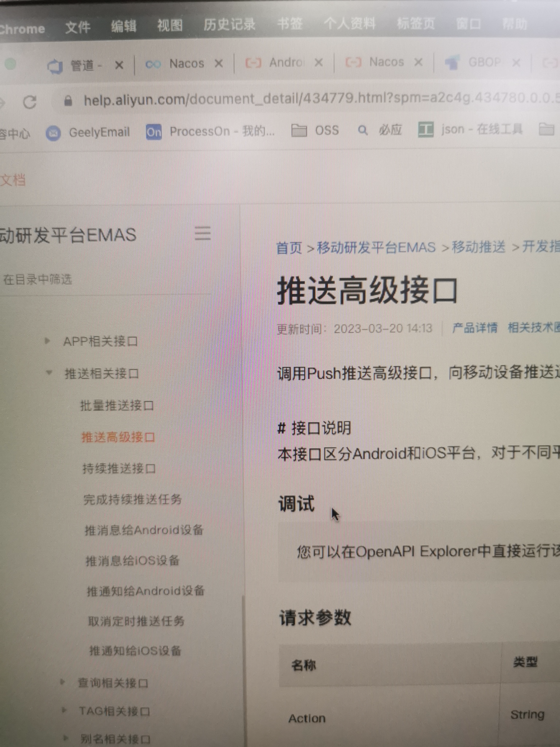The image size is (560, 747).
Task: Select 批量推送接口 in sidebar
Action: click(x=117, y=406)
